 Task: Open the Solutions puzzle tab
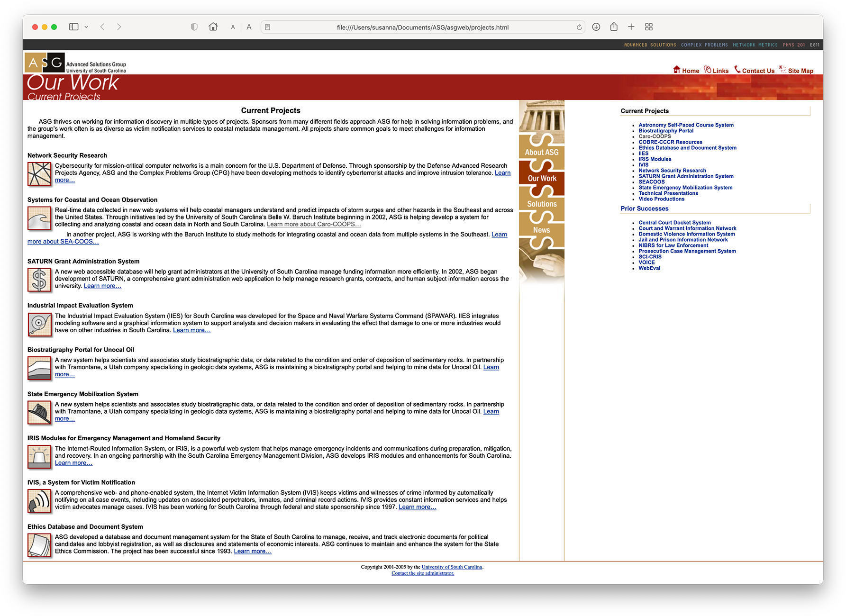(542, 204)
